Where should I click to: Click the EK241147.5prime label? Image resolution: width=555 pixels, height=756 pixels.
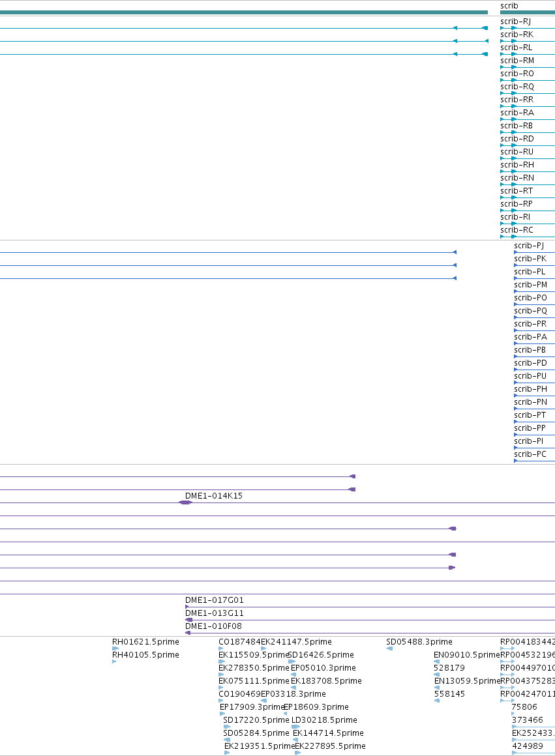point(296,642)
